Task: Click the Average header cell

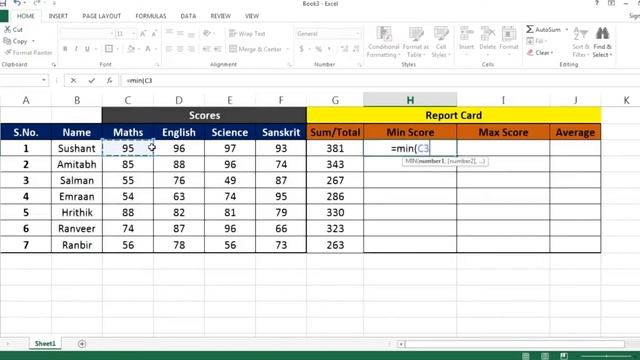Action: [575, 132]
